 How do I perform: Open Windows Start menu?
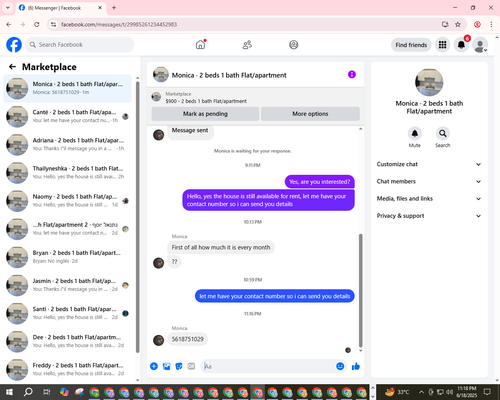point(9,392)
